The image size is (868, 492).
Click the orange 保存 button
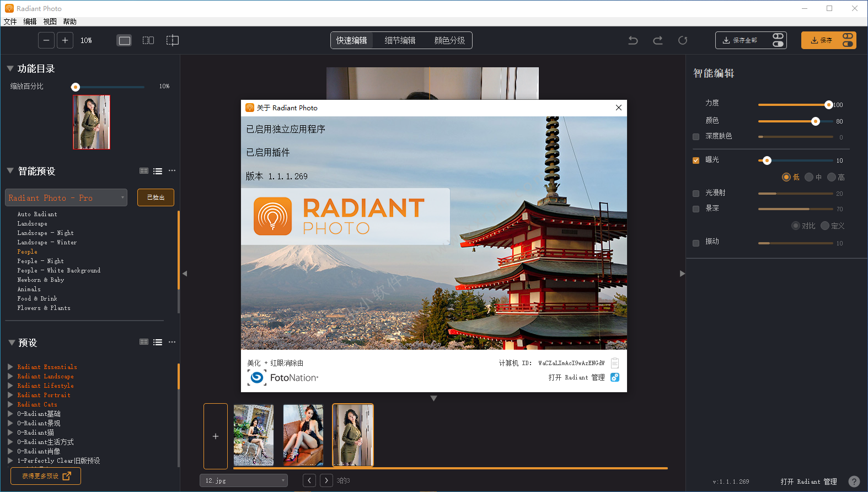(821, 40)
